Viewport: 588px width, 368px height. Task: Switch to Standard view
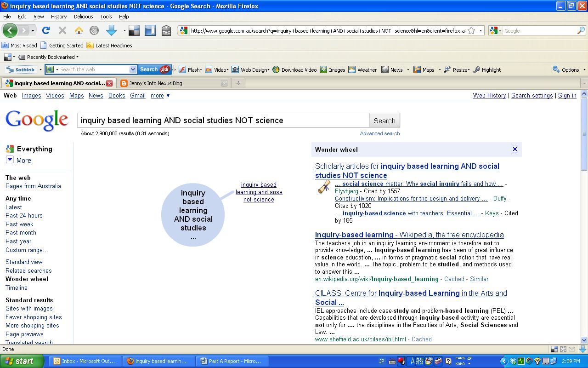pyautogui.click(x=24, y=262)
